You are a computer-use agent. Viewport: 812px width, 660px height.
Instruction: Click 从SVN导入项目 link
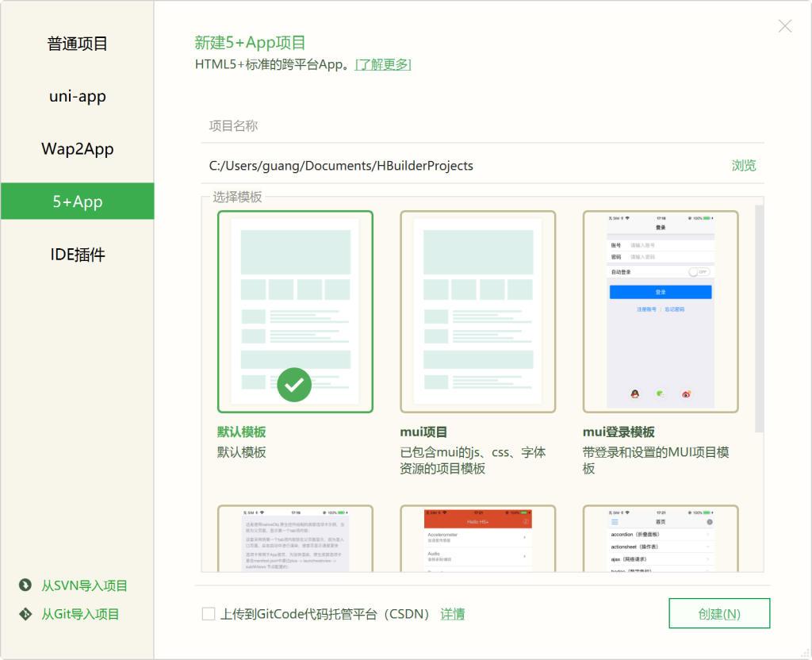(84, 586)
